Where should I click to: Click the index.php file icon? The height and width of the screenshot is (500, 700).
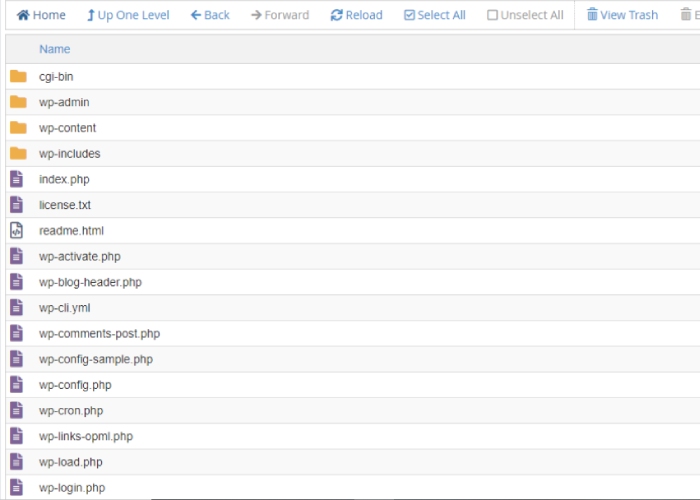tap(17, 179)
